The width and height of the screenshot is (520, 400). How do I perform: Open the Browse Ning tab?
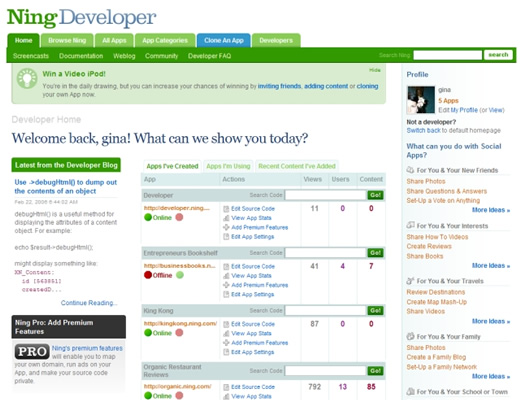(67, 40)
